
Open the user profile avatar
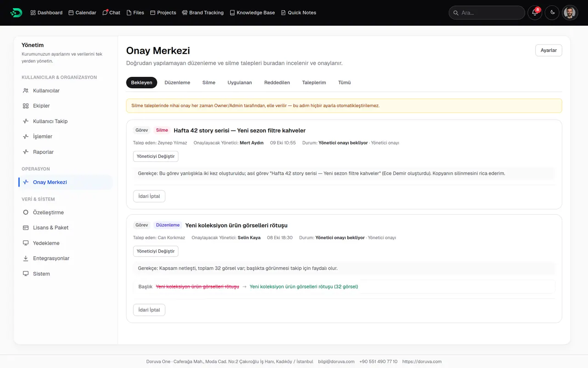tap(570, 13)
